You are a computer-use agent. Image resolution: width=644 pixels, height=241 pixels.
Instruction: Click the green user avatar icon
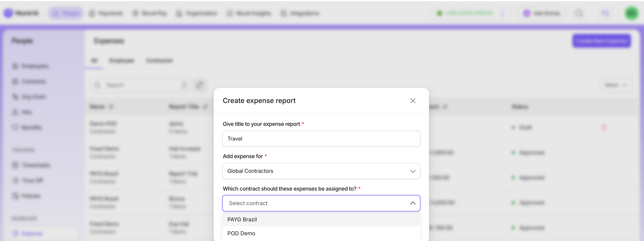632,13
